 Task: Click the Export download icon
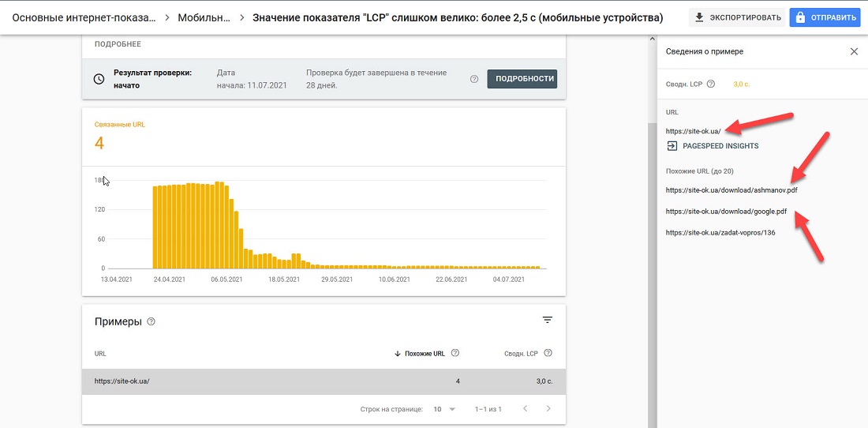pyautogui.click(x=698, y=17)
